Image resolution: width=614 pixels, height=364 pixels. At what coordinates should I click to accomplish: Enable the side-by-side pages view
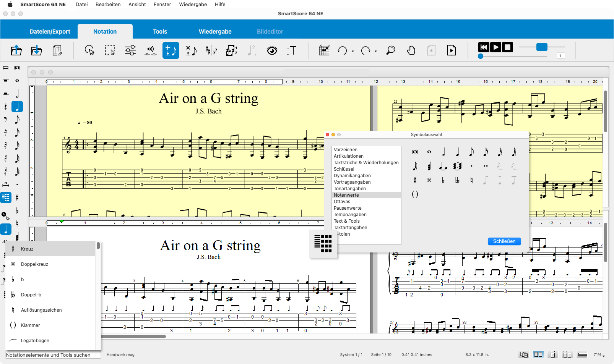point(538,354)
